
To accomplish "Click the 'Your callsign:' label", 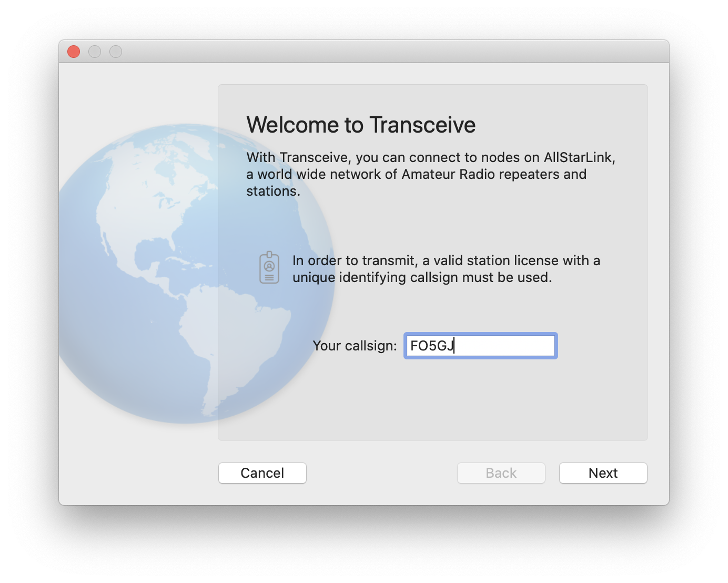I will pyautogui.click(x=355, y=346).
